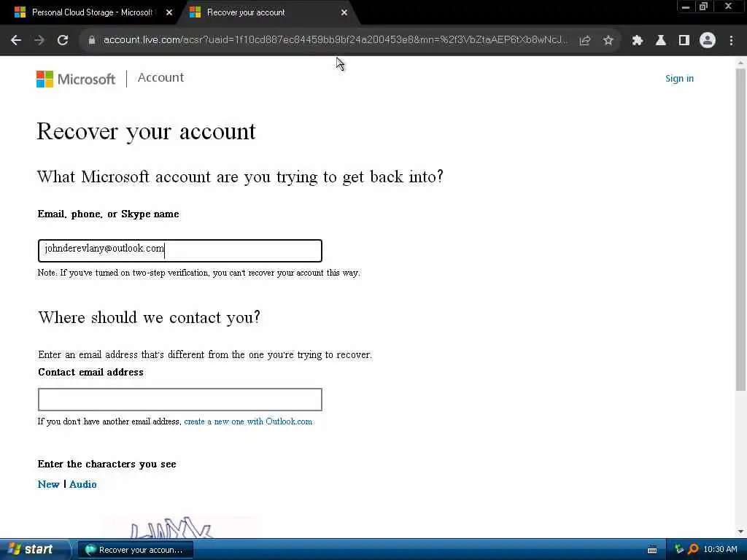747x560 pixels.
Task: Click the orange search tray icon
Action: click(x=693, y=550)
